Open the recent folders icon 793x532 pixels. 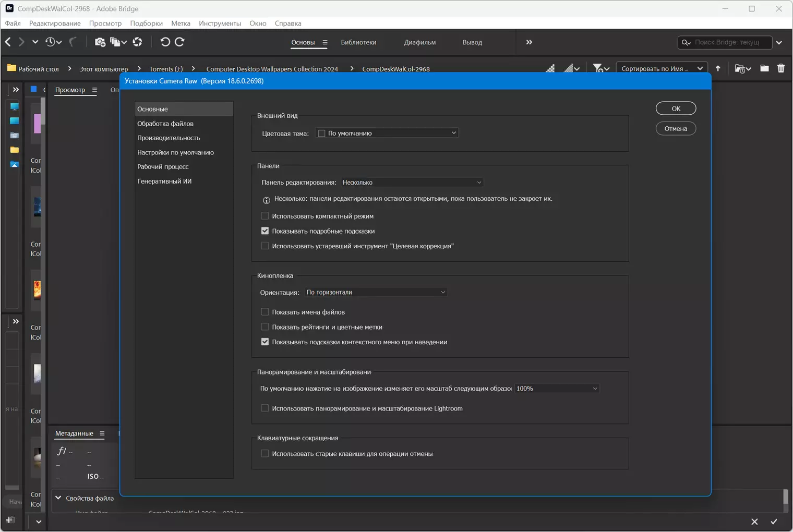click(743, 68)
